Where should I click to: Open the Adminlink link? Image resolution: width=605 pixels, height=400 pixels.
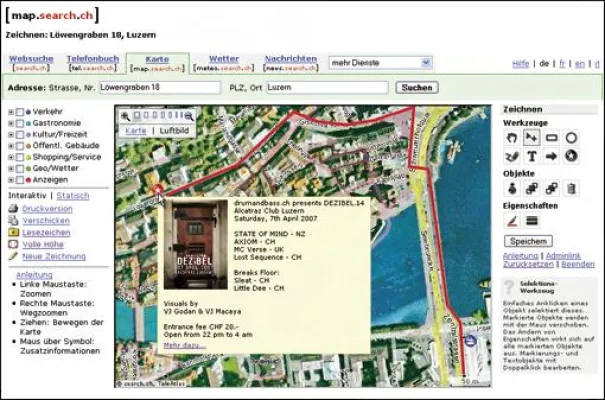563,256
